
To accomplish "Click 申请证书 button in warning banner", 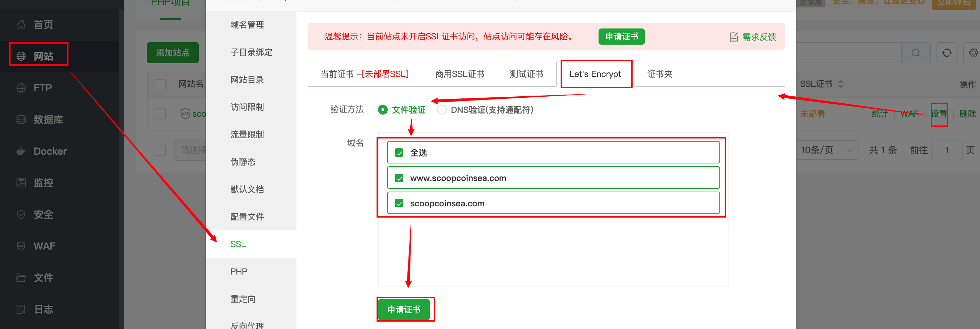I will [622, 37].
